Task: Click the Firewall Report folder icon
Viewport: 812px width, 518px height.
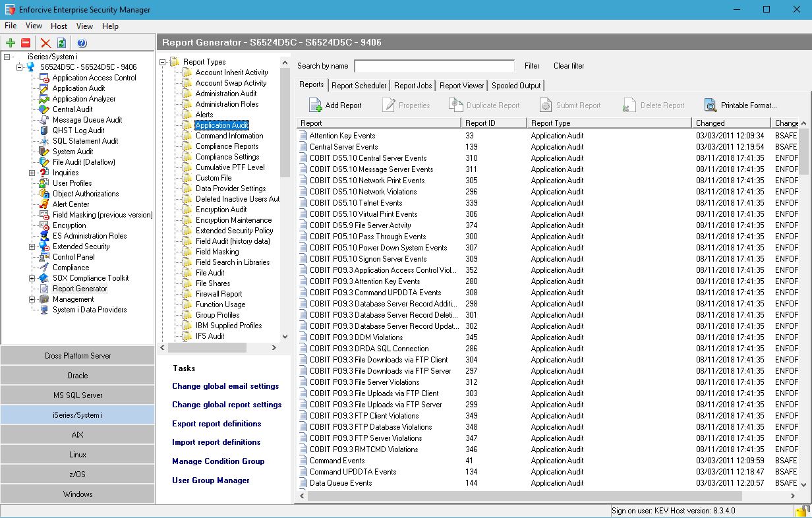Action: click(x=187, y=294)
